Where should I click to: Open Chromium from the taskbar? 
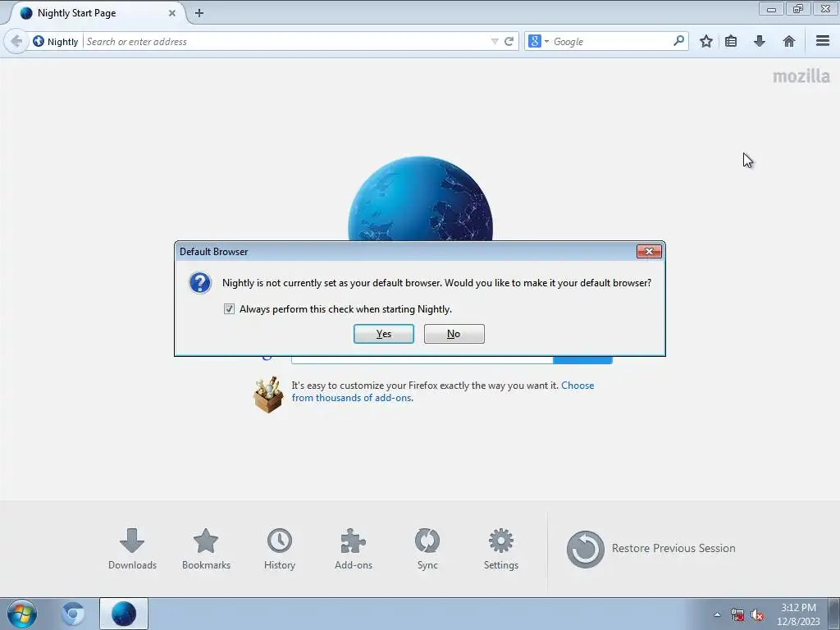[73, 614]
